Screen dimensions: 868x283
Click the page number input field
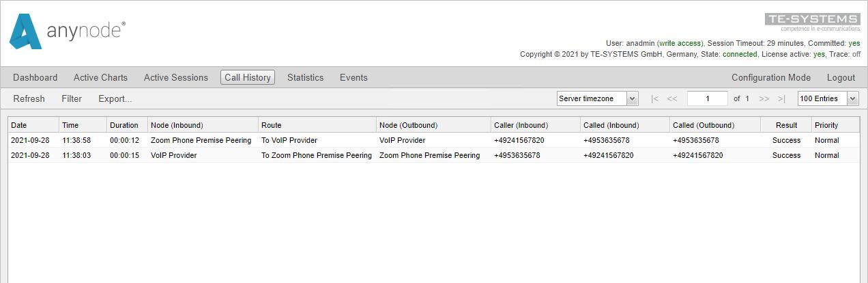click(707, 99)
